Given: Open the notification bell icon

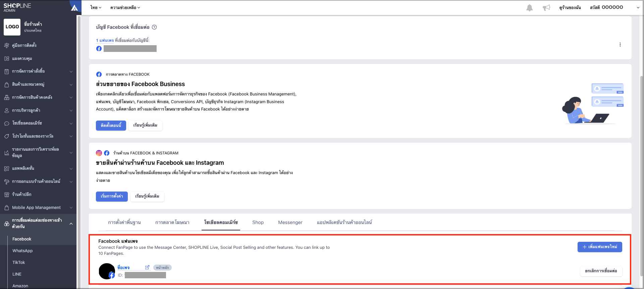Looking at the screenshot, I should (529, 8).
